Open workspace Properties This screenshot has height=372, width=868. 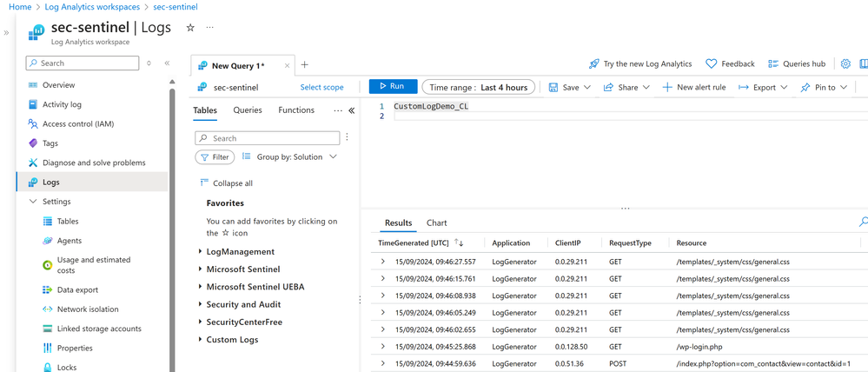(75, 349)
